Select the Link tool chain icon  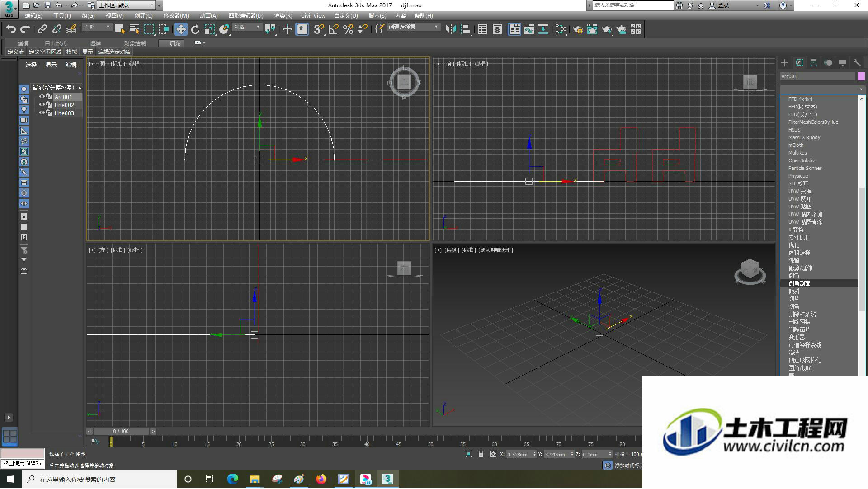[x=42, y=29]
